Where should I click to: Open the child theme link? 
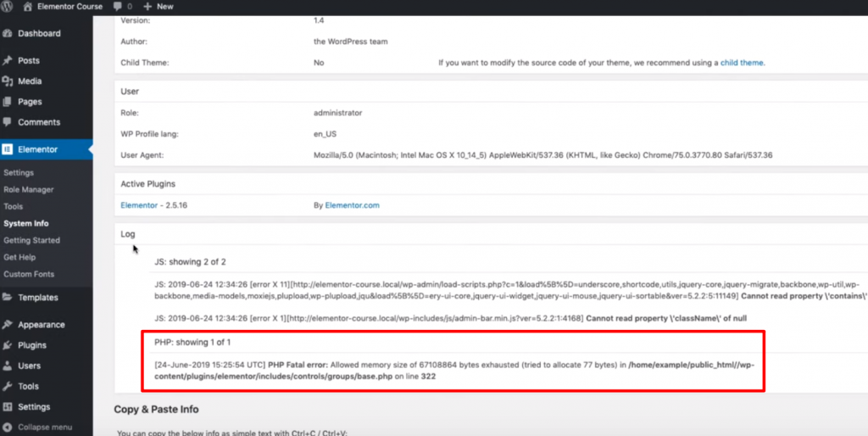(x=742, y=63)
